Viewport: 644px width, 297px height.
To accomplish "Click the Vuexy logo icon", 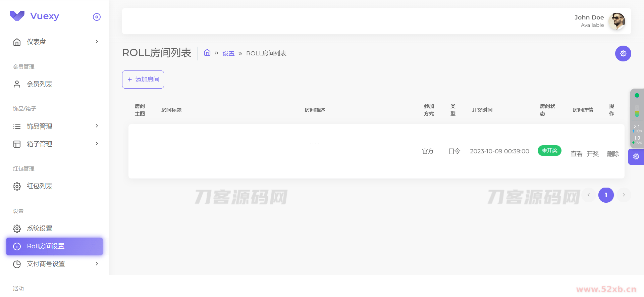I will tap(17, 16).
